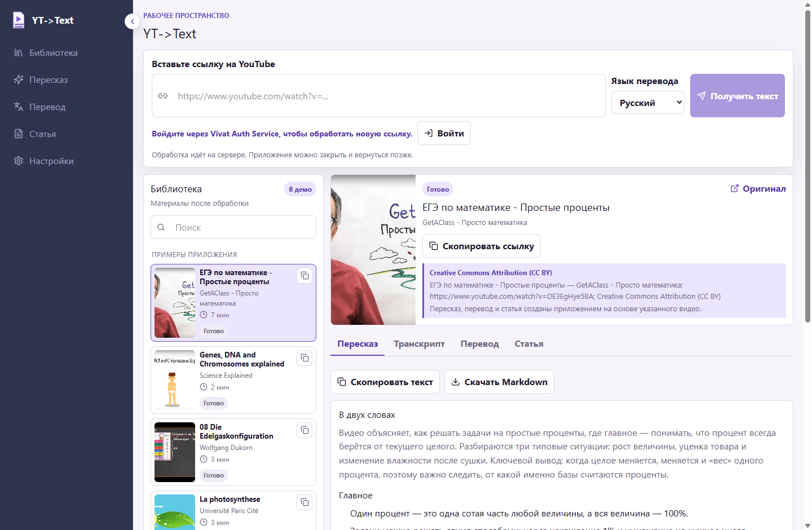The height and width of the screenshot is (530, 812).
Task: Click the Получить текст button
Action: tap(738, 96)
